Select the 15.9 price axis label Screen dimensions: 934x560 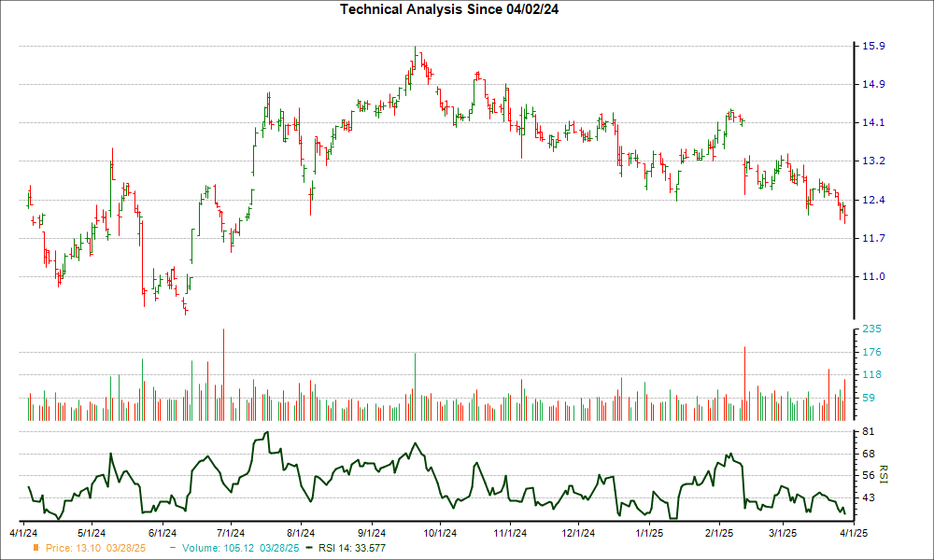pyautogui.click(x=873, y=46)
